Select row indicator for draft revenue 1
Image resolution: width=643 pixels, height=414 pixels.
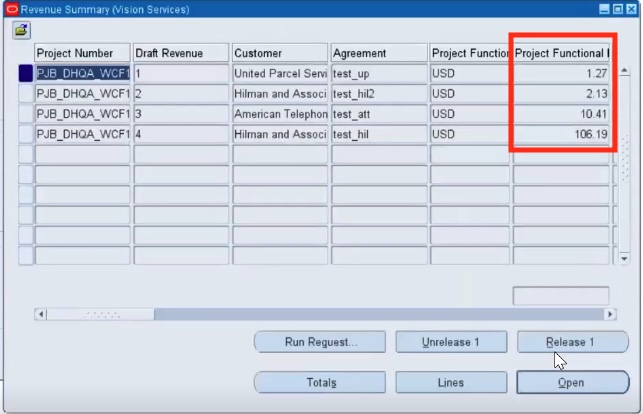click(x=25, y=73)
